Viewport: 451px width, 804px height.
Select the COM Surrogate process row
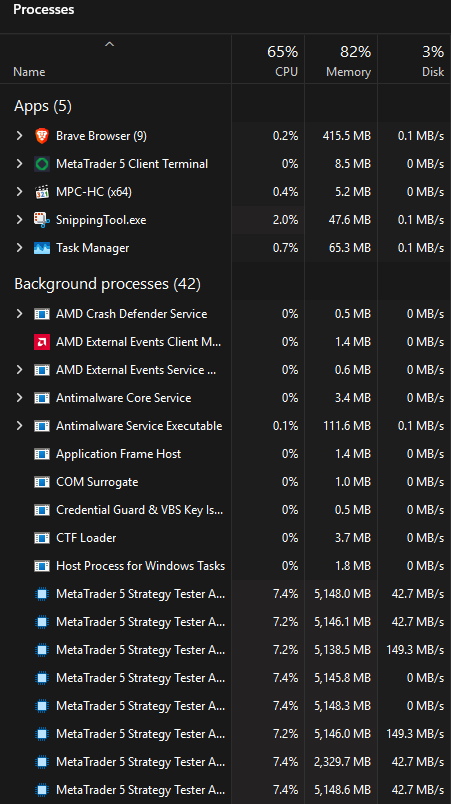(x=226, y=482)
